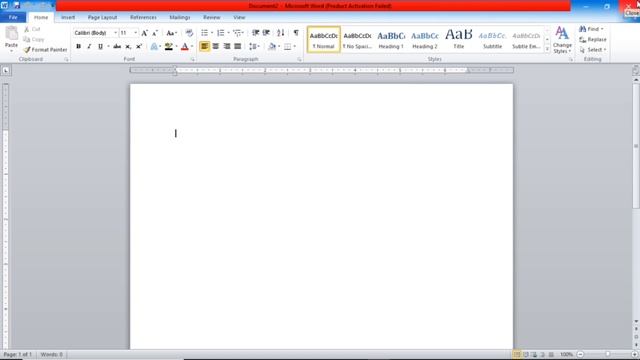Switch to the References tab
640x360 pixels.
(143, 18)
